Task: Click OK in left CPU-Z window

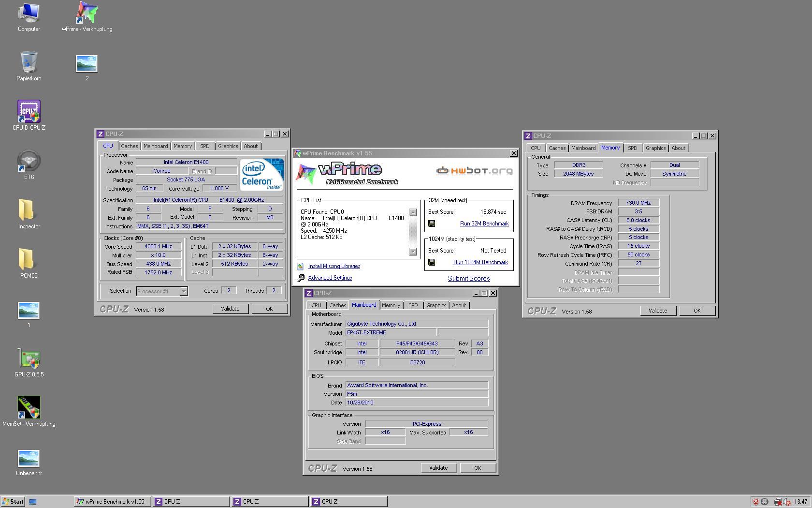Action: click(x=269, y=309)
